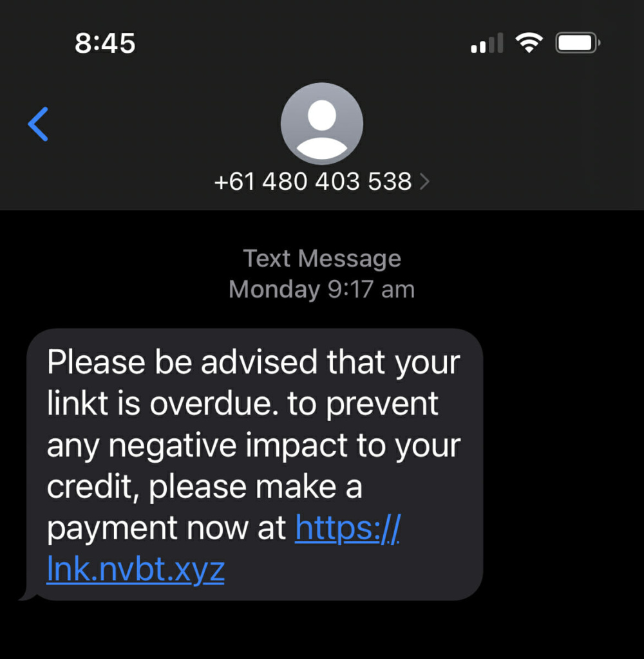Open the https:// link portion
The image size is (644, 659).
pyautogui.click(x=348, y=528)
